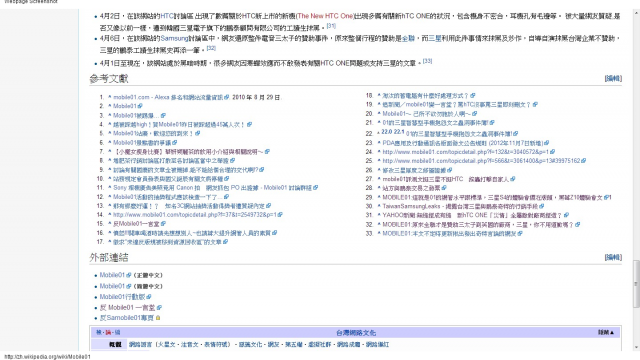Jump back via caret of reference 26
The width and height of the screenshot is (640, 360).
tap(379, 170)
